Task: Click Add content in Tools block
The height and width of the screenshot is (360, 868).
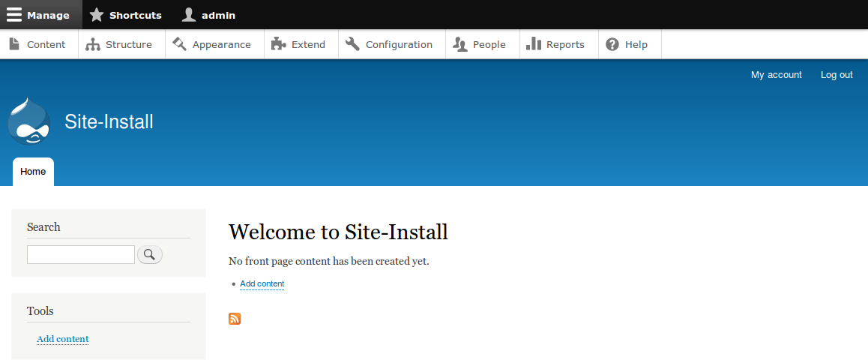Action: [62, 339]
